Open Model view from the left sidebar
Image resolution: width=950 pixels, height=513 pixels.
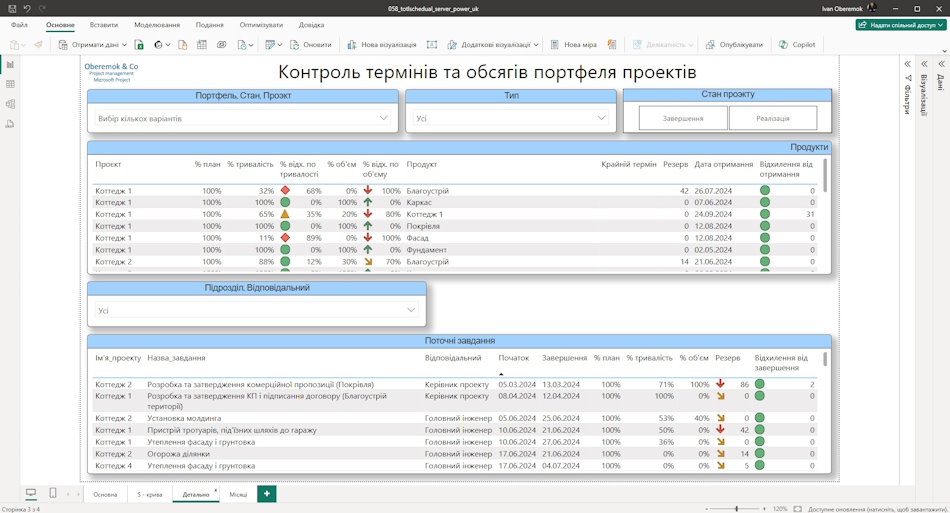point(10,104)
